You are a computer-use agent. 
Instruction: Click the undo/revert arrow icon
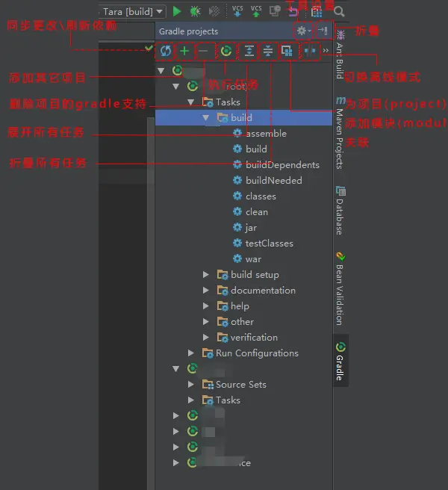point(293,12)
